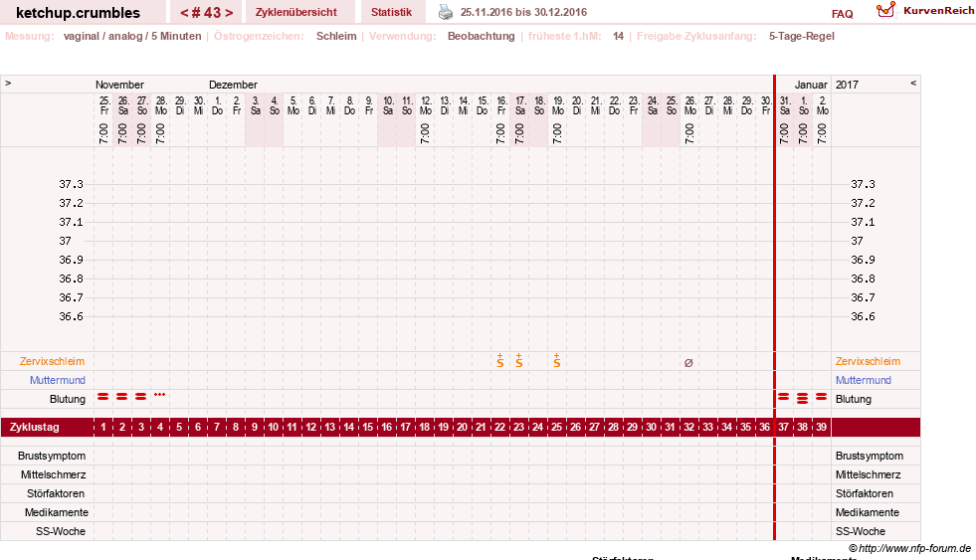Click right Muttermund row label
976x560 pixels.
[864, 380]
